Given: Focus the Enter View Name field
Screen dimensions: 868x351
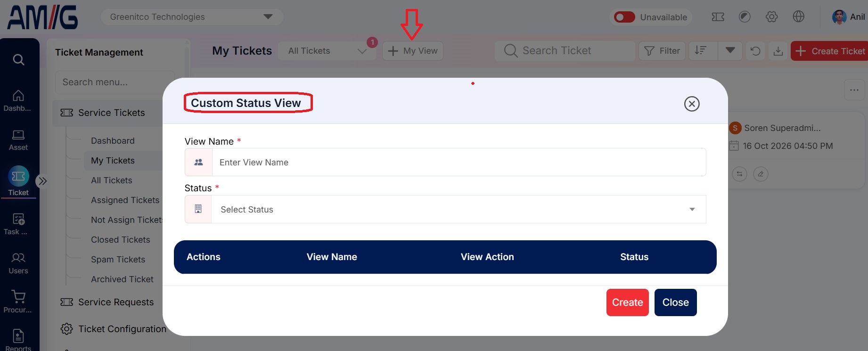Looking at the screenshot, I should (x=459, y=162).
